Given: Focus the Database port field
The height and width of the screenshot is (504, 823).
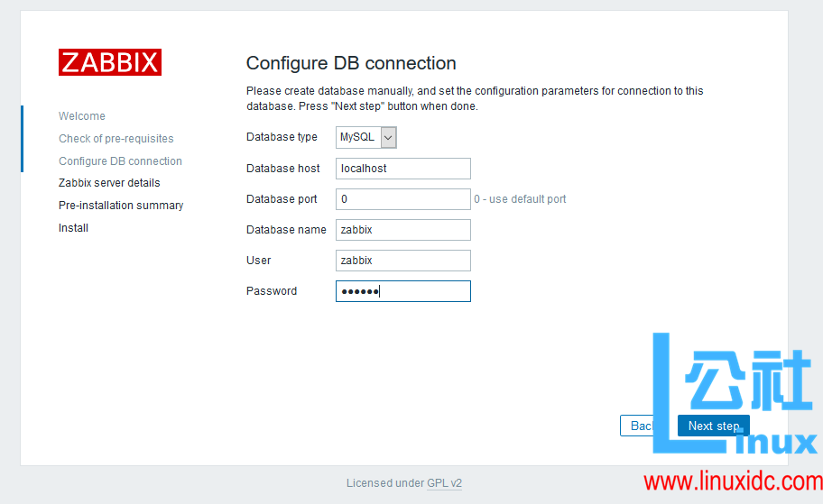Looking at the screenshot, I should [x=403, y=199].
